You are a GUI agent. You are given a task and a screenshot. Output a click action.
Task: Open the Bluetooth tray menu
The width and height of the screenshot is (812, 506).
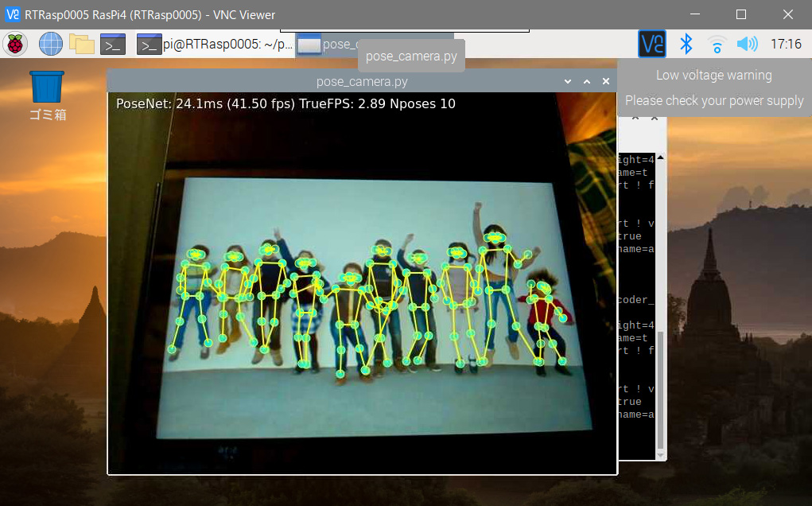(x=686, y=44)
